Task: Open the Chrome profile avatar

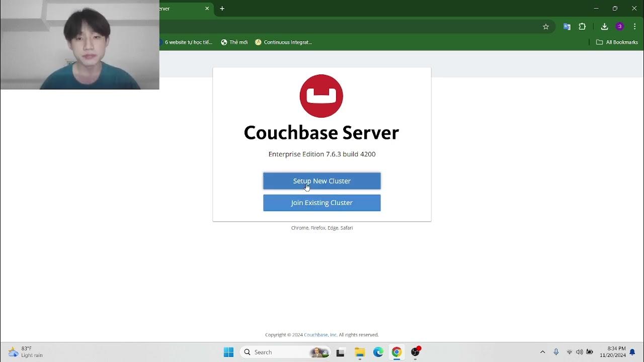Action: [x=619, y=27]
